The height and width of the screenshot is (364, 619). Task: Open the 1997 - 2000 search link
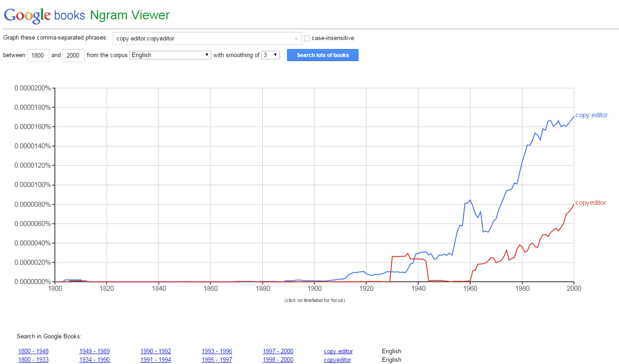[278, 351]
